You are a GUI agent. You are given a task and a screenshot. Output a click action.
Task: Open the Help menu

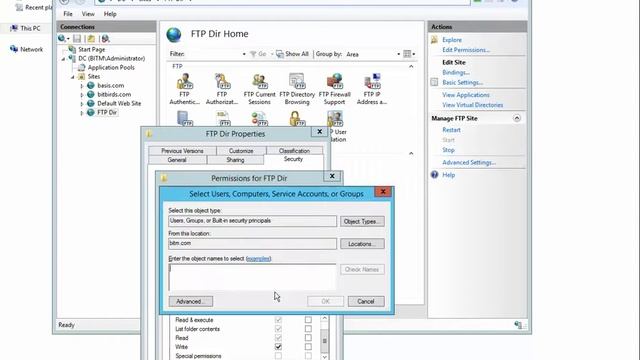point(110,14)
